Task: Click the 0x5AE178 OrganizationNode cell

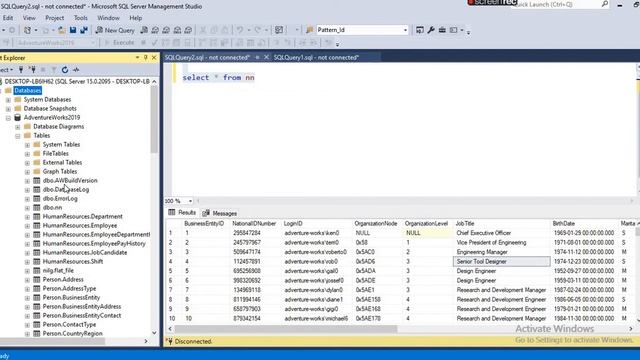Action: pos(378,318)
